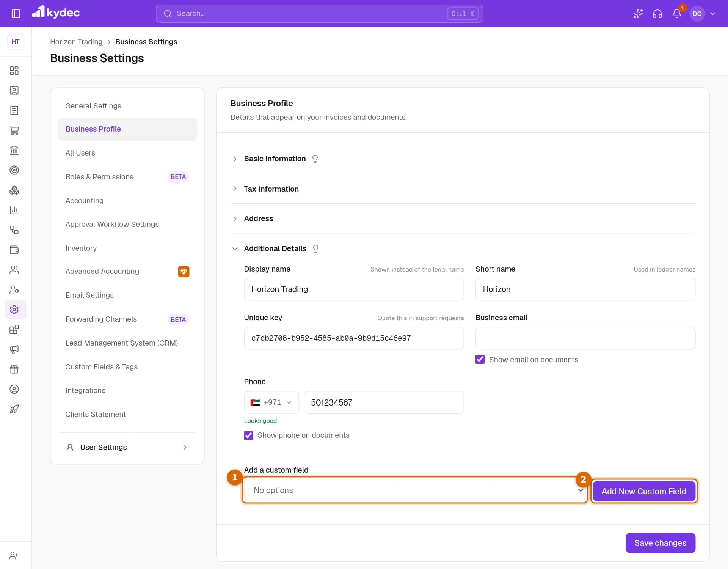Open the megaphone icon in the sidebar

click(x=14, y=349)
